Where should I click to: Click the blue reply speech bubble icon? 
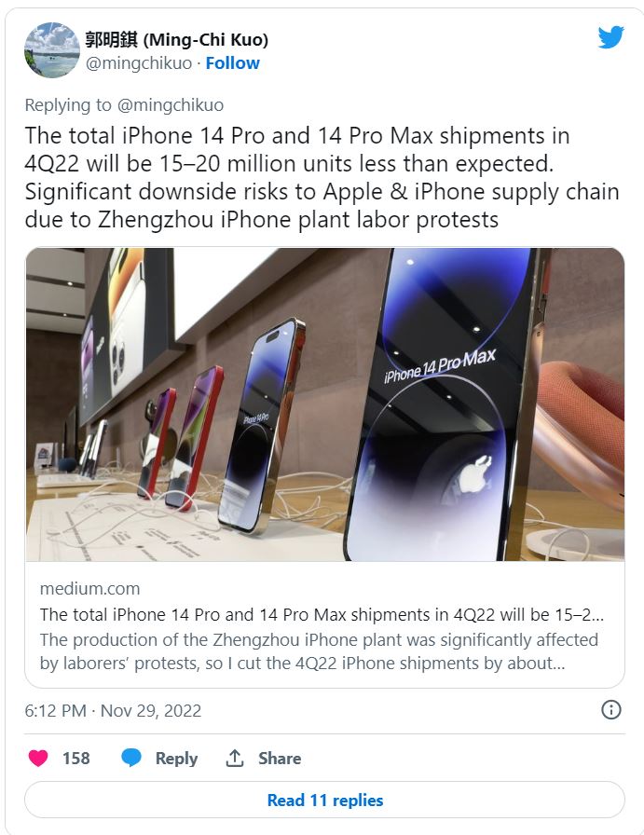(x=131, y=758)
